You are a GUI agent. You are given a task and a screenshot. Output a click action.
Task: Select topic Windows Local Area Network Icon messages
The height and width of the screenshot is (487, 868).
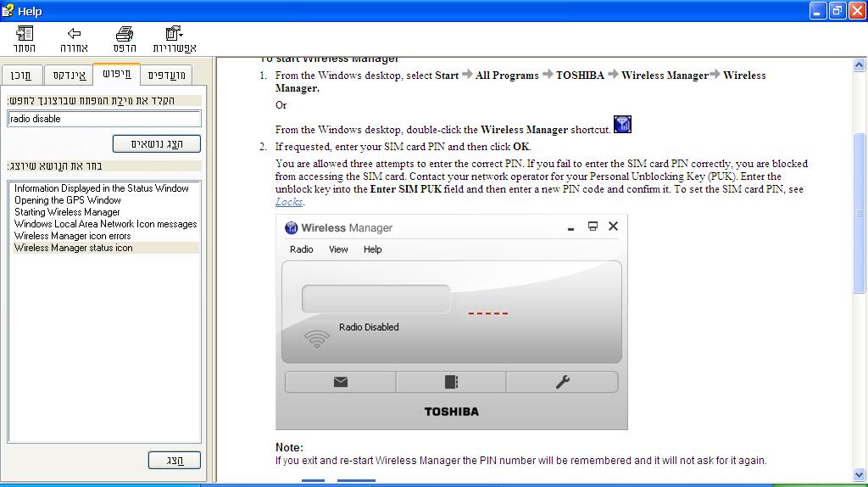pos(105,224)
